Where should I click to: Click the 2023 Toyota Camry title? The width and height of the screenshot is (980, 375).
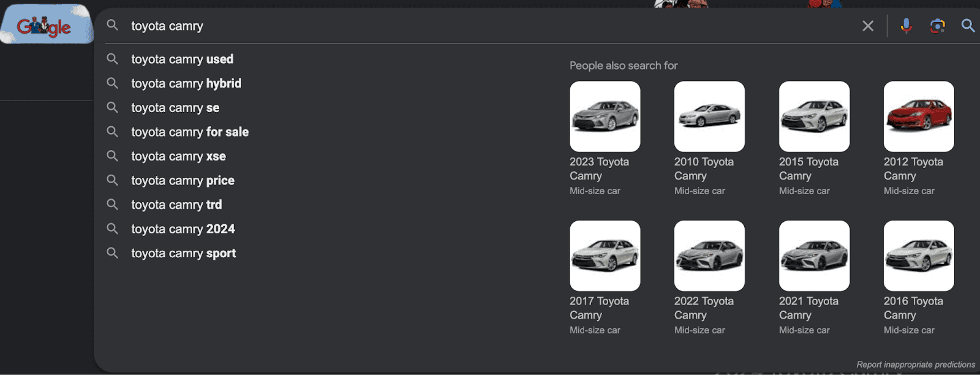tap(599, 169)
